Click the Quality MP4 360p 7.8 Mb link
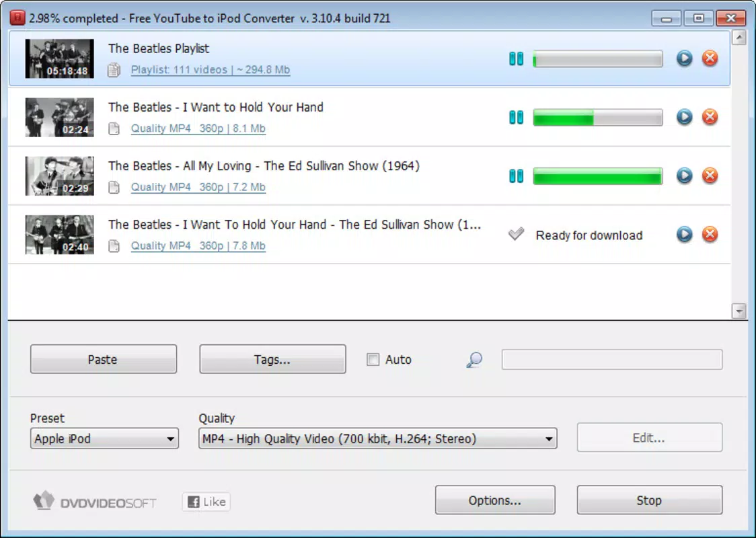756x538 pixels. coord(198,246)
